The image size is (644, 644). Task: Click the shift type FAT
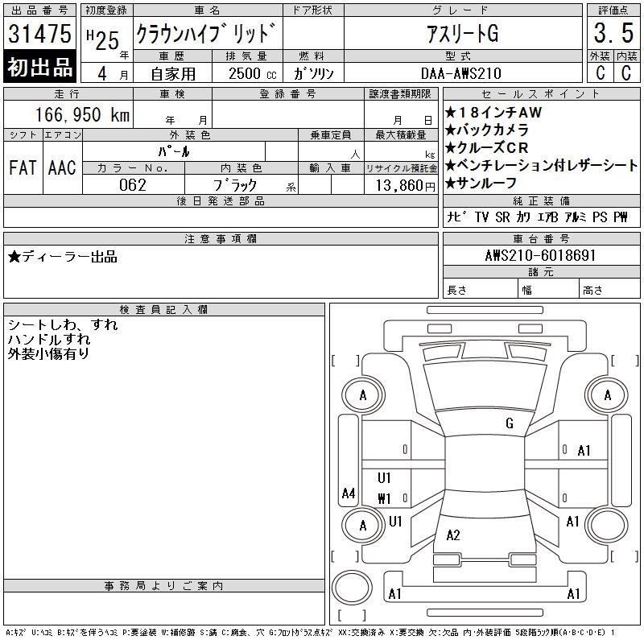[23, 167]
